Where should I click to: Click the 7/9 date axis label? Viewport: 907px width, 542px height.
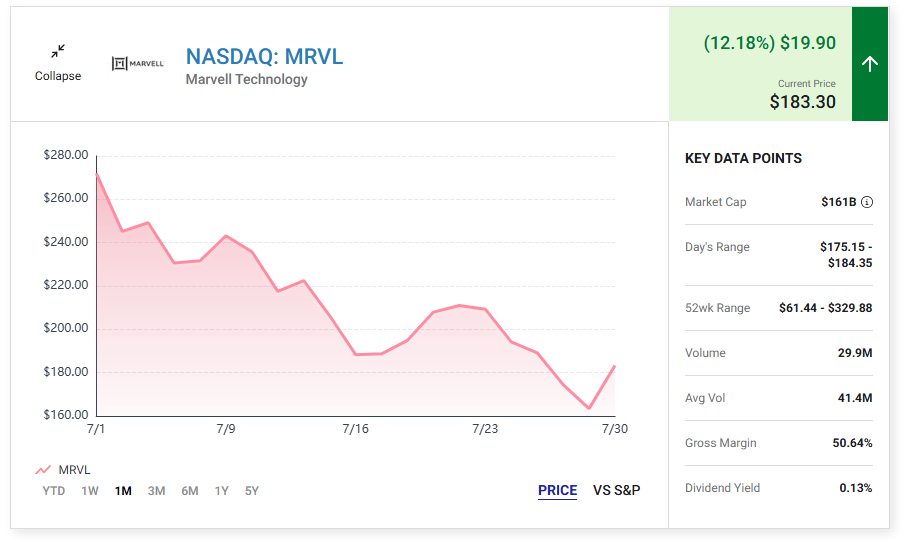226,429
